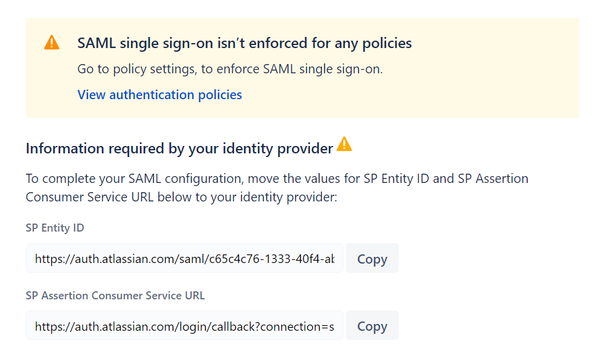The width and height of the screenshot is (598, 364).
Task: Open the View authentication policies link
Action: [160, 95]
